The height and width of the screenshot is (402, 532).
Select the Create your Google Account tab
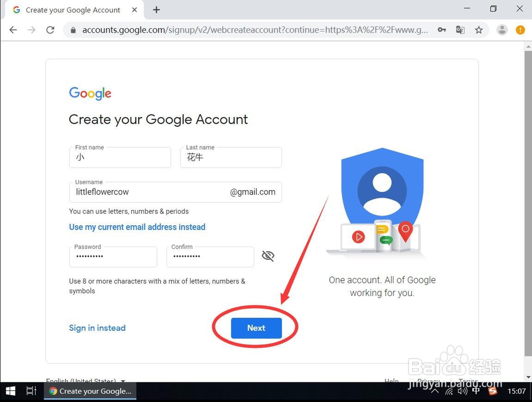click(72, 10)
